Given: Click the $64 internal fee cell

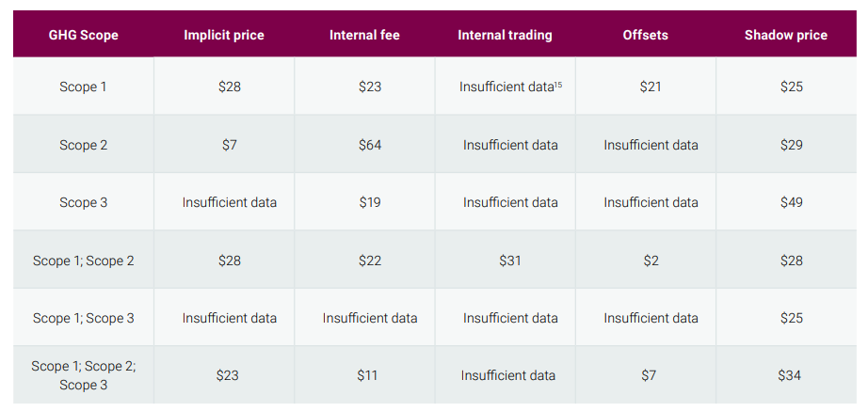Looking at the screenshot, I should coord(370,145).
